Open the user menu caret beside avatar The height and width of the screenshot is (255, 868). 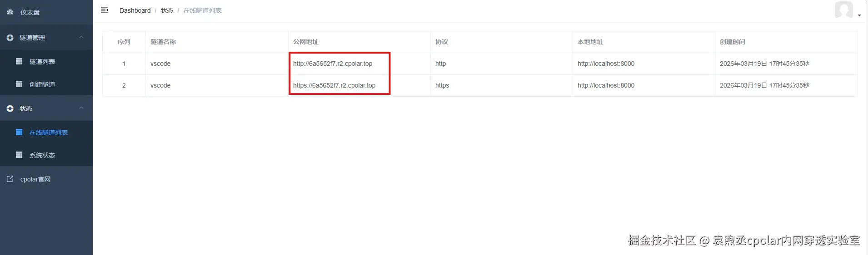859,15
